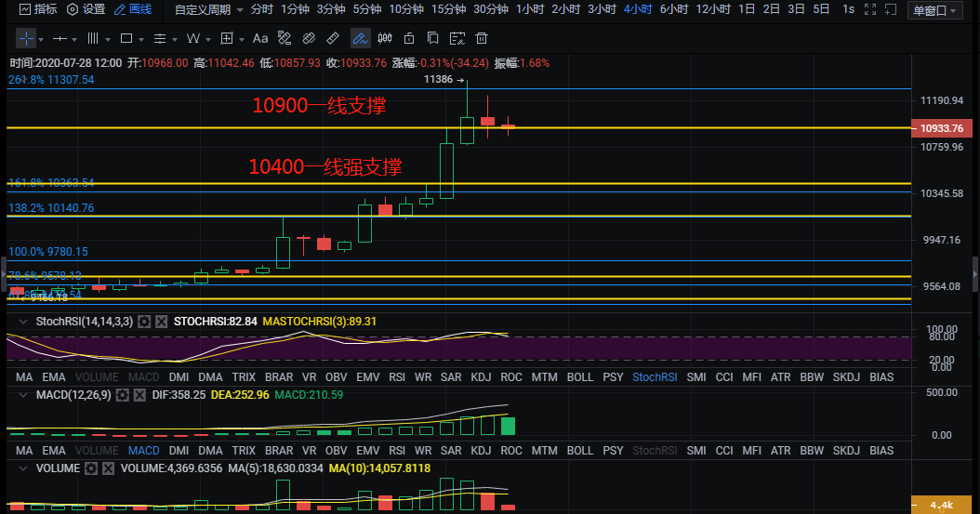Select the boxed plus measure tool

point(227,39)
